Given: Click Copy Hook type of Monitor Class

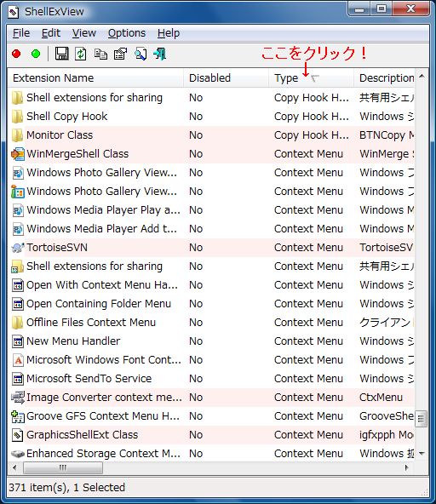Looking at the screenshot, I should (311, 135).
